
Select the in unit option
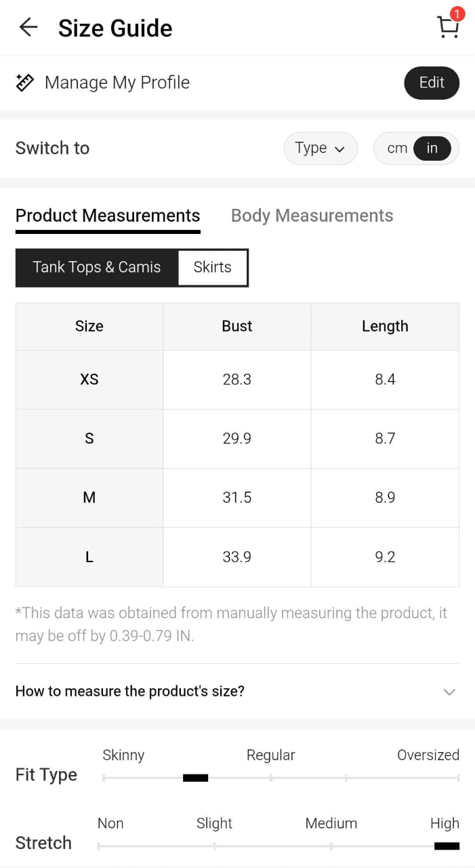pyautogui.click(x=432, y=149)
